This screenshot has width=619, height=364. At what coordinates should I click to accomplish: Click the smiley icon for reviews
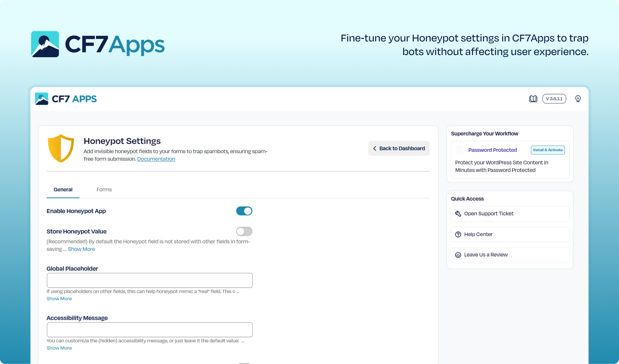point(458,255)
